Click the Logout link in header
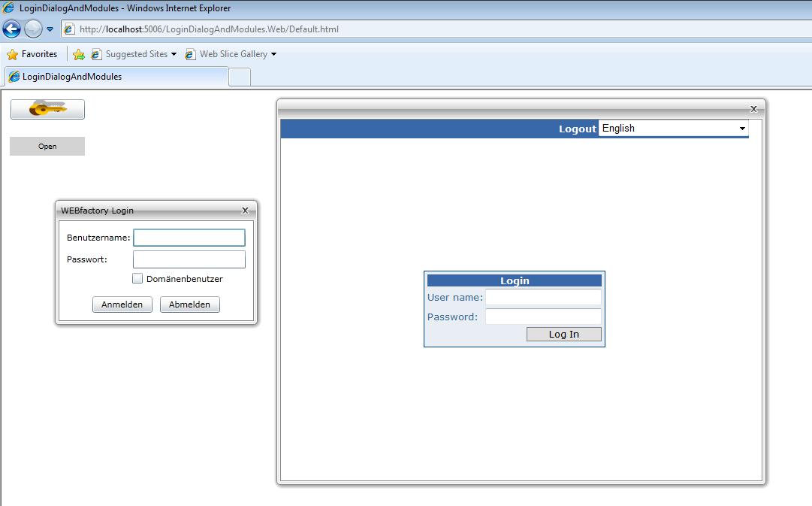 577,129
